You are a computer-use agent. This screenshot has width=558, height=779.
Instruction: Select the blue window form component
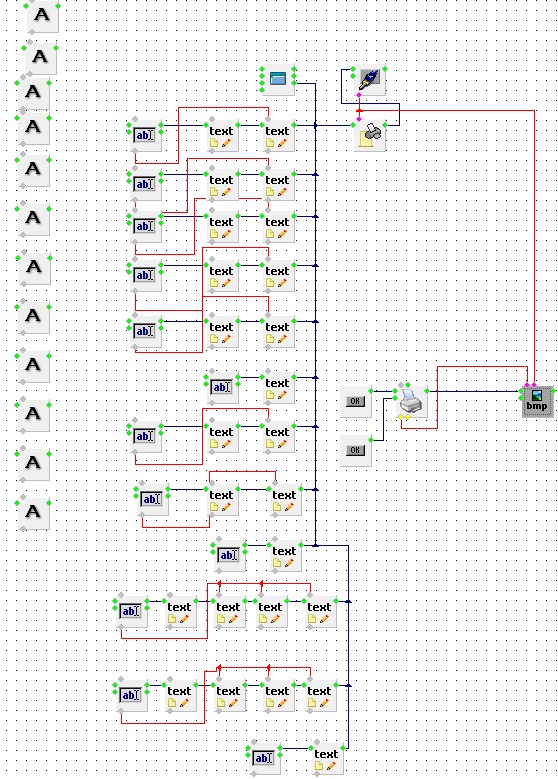278,79
